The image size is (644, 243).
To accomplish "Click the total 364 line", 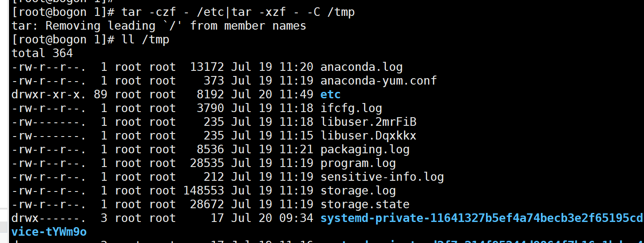I will pyautogui.click(x=42, y=54).
